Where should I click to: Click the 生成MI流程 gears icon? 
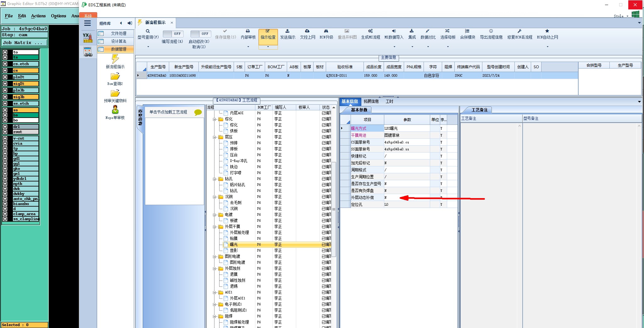tap(370, 31)
